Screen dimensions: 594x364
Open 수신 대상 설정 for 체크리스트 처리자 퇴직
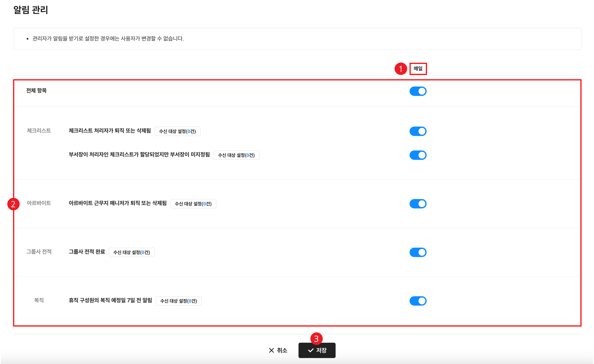click(x=177, y=131)
